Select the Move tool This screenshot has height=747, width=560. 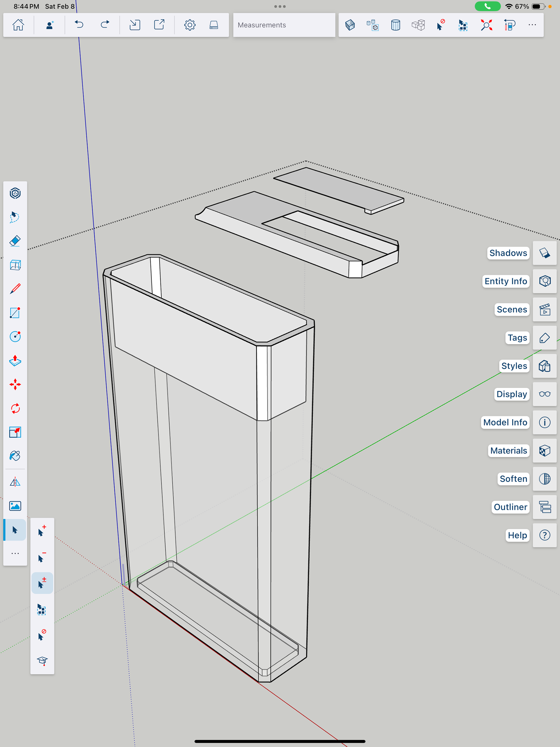pyautogui.click(x=15, y=384)
